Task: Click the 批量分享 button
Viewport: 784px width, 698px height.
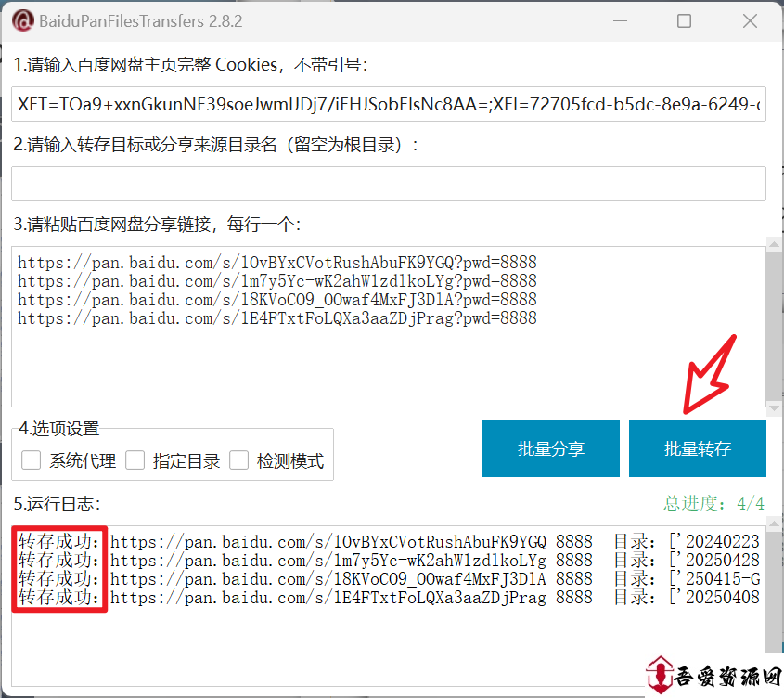Action: coord(551,448)
